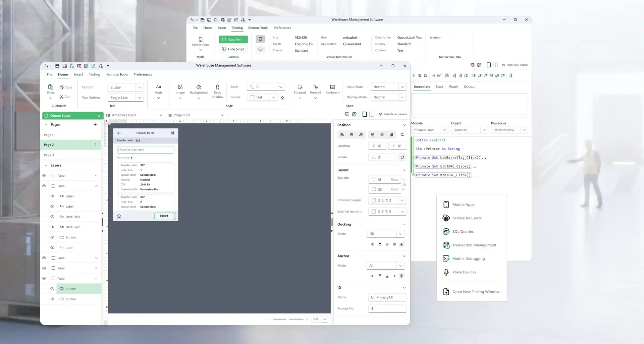This screenshot has height=344, width=644.
Task: Select Voice Devices from the panel
Action: coord(464,272)
